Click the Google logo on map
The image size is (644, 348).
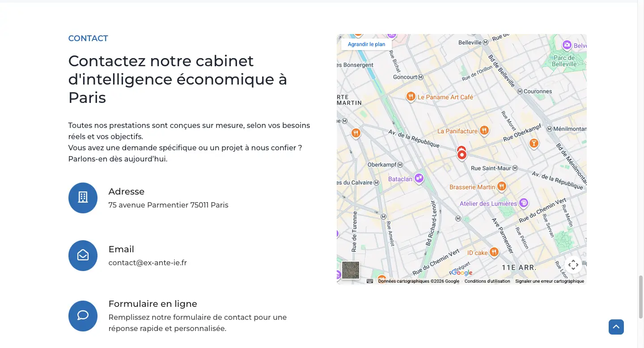click(x=462, y=272)
